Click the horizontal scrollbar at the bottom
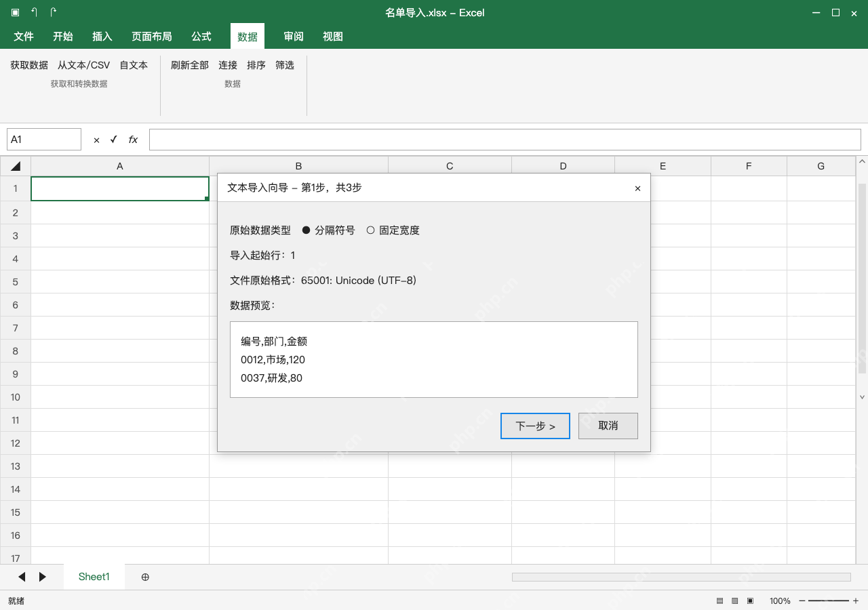This screenshot has width=868, height=610. (681, 577)
